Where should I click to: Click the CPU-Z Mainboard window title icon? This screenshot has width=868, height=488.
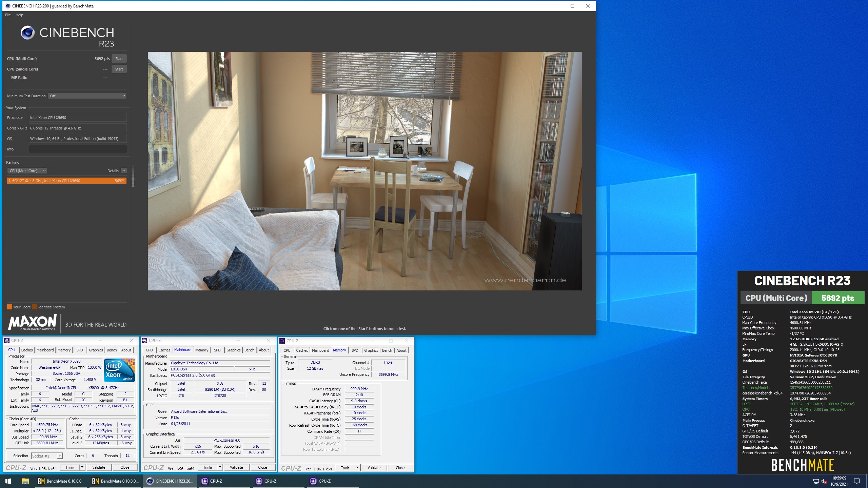point(144,341)
